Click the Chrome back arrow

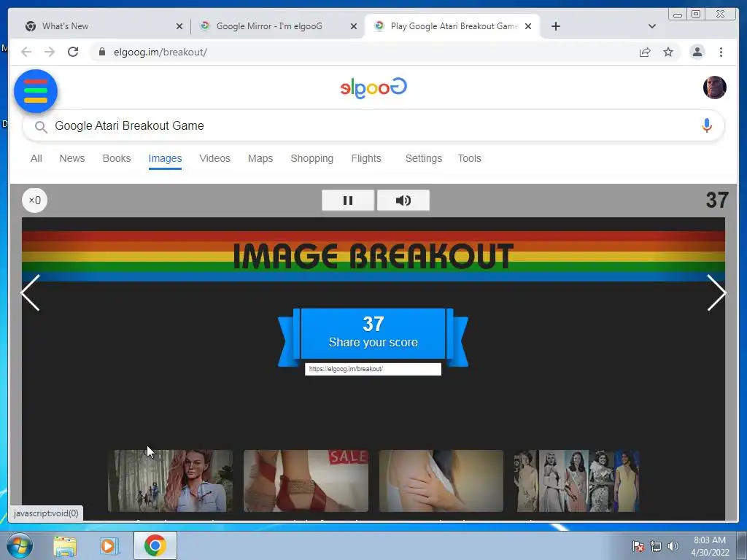pos(26,52)
